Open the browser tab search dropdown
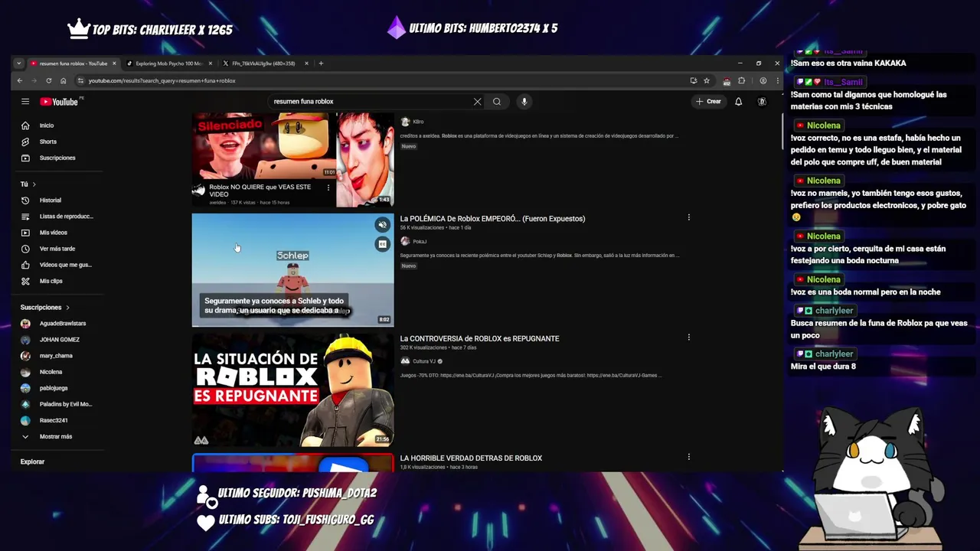This screenshot has width=980, height=551. tap(19, 64)
